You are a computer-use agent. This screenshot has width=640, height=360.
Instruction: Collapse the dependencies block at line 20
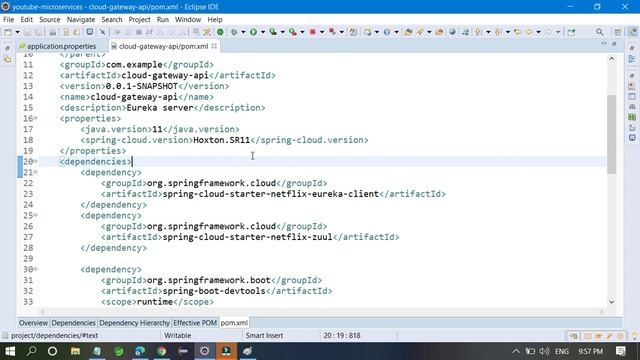(36, 162)
